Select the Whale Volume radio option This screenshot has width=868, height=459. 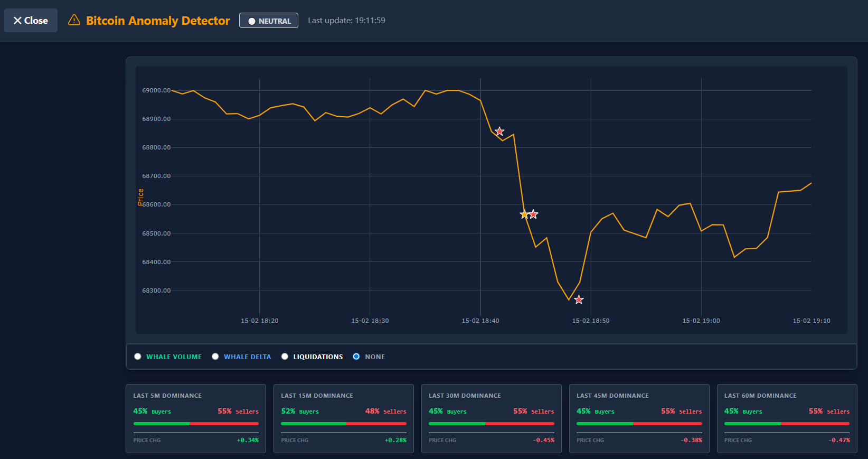(138, 357)
